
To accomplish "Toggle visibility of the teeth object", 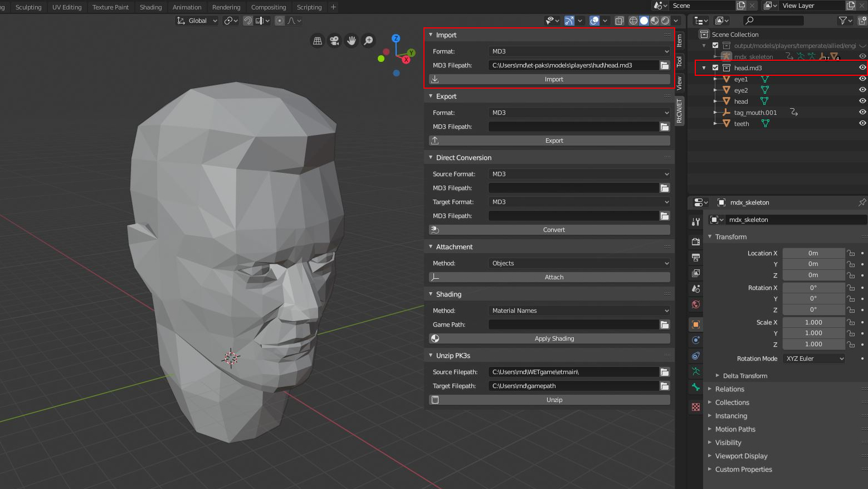I will point(862,123).
